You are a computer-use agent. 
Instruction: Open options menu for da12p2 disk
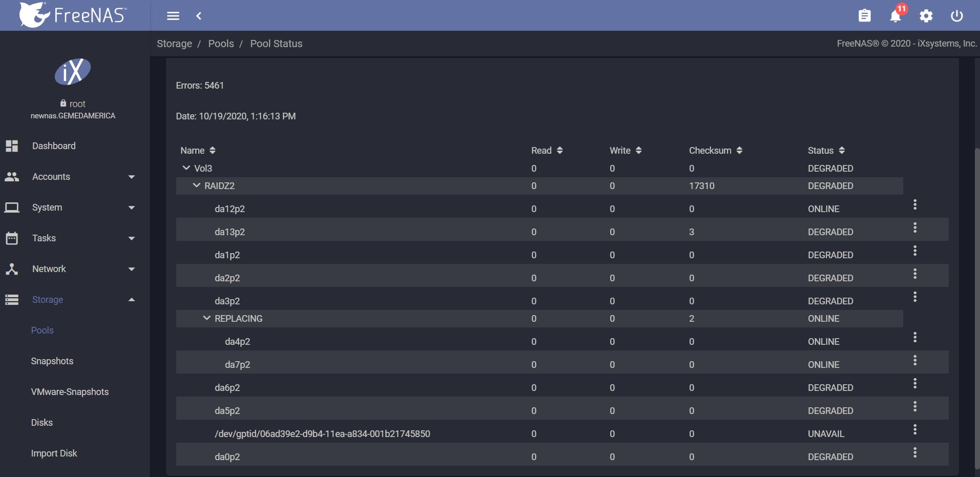tap(915, 205)
